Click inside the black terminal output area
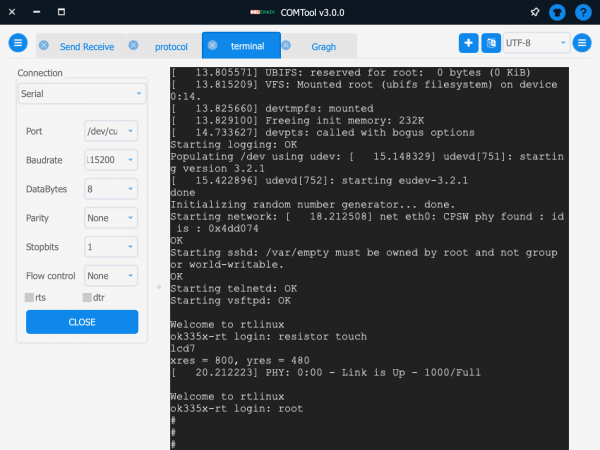 tap(368, 250)
